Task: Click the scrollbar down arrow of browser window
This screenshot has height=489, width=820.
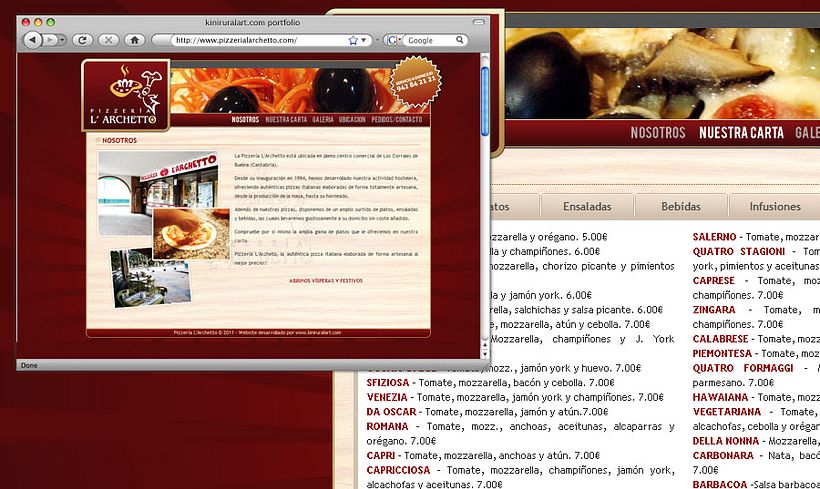Action: click(485, 354)
